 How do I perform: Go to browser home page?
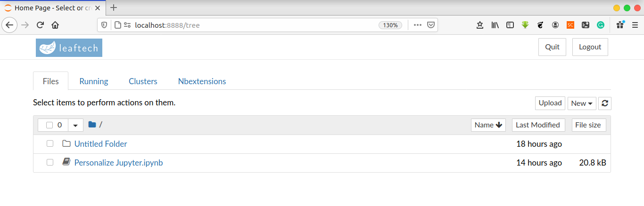click(55, 25)
